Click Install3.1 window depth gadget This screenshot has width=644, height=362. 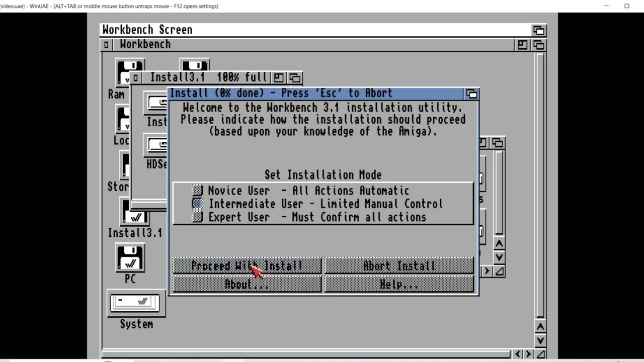[x=295, y=78]
